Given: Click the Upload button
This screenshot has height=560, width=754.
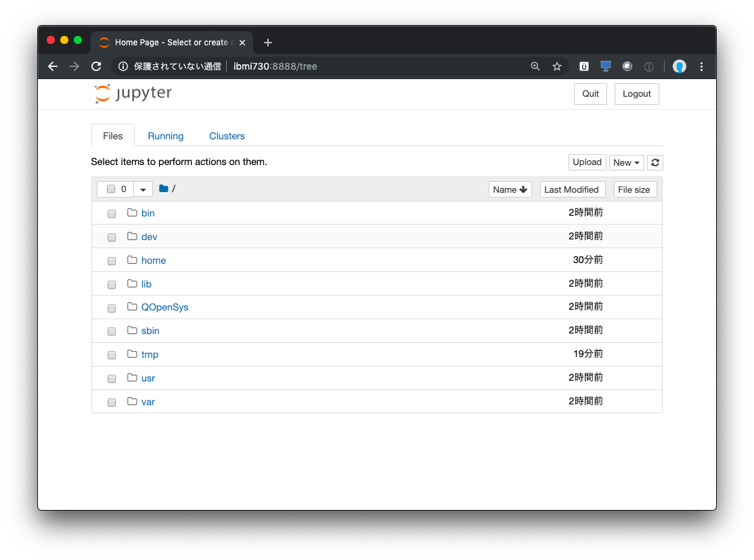Looking at the screenshot, I should coord(587,162).
